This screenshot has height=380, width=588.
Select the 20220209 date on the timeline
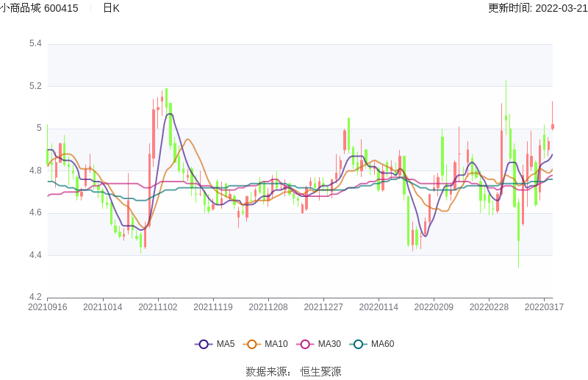(434, 307)
